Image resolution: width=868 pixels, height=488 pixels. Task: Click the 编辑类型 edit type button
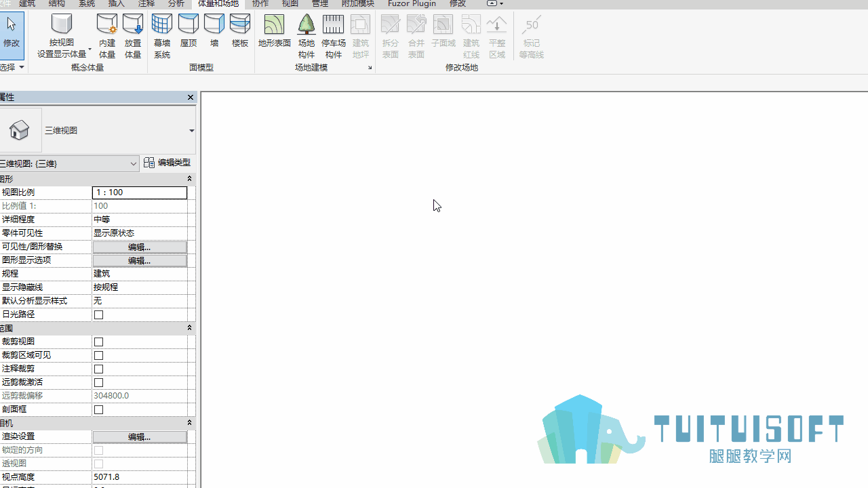point(167,163)
